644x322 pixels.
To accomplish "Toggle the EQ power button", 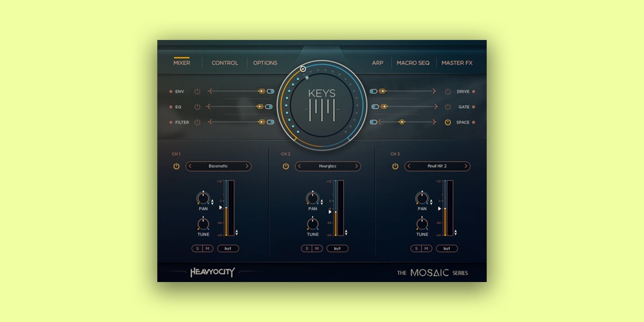I will pos(197,107).
